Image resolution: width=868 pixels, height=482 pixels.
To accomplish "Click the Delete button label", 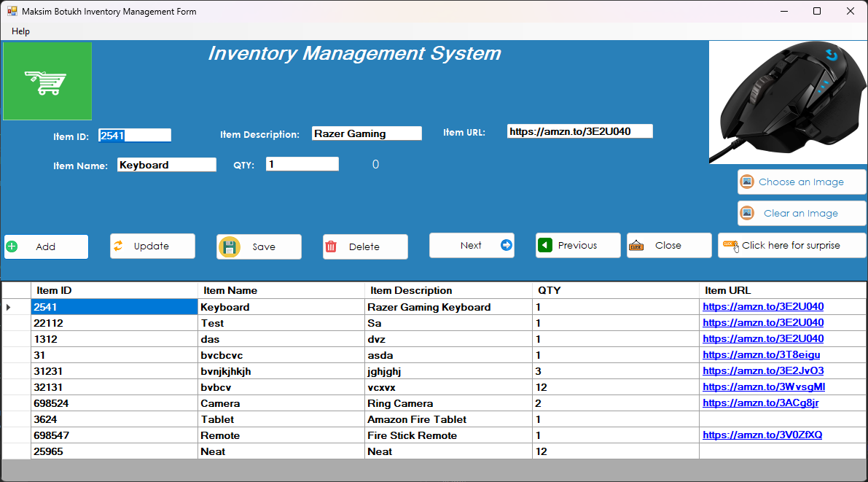I will (364, 247).
